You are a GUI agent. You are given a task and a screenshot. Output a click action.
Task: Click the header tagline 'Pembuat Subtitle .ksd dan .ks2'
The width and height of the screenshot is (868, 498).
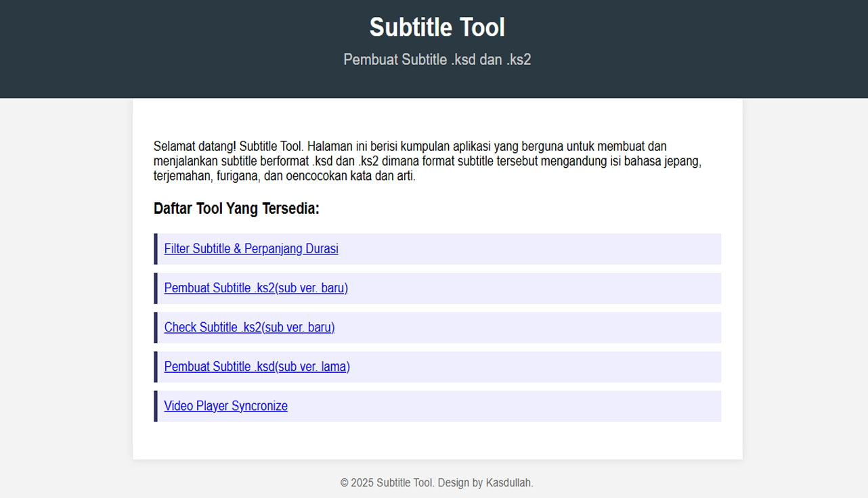pyautogui.click(x=437, y=60)
